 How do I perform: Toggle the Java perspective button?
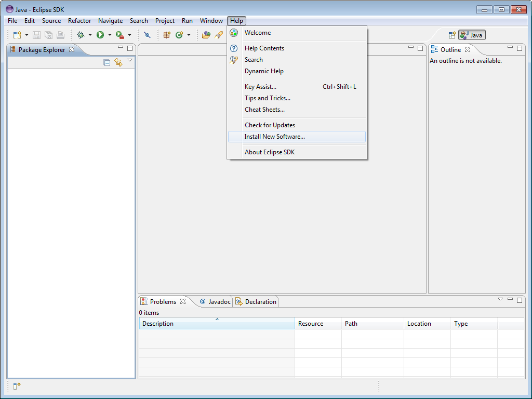tap(472, 35)
